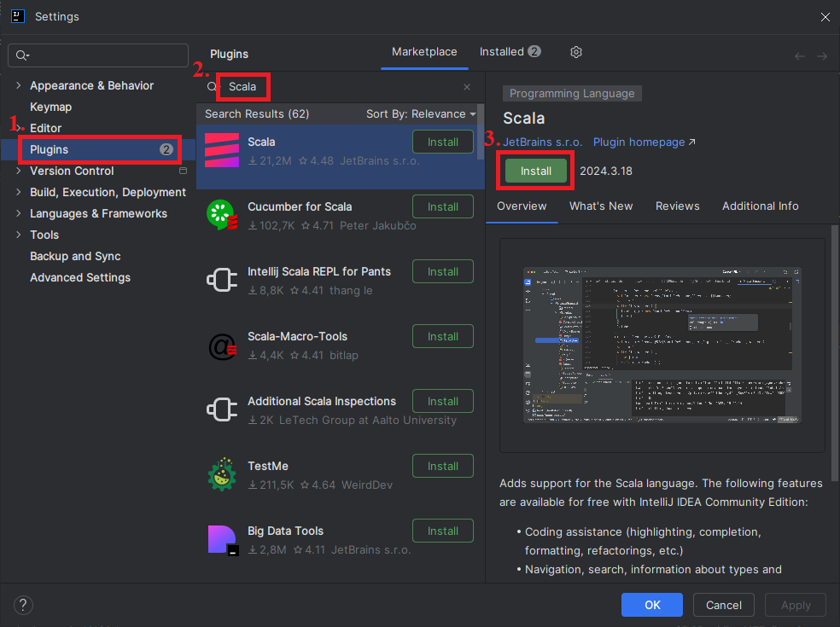The height and width of the screenshot is (627, 840).
Task: Expand the Version Control section
Action: click(19, 171)
